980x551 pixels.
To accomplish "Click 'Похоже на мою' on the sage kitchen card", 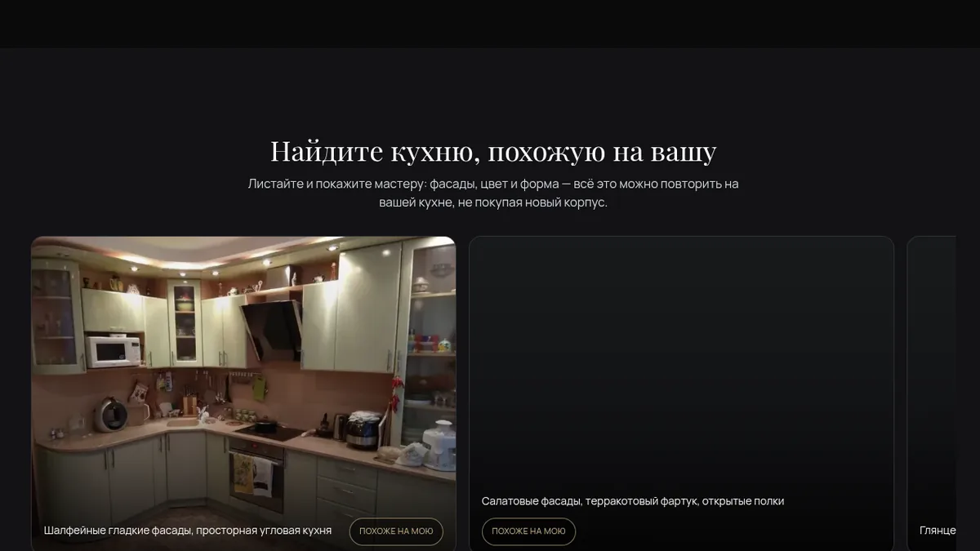I will [396, 531].
